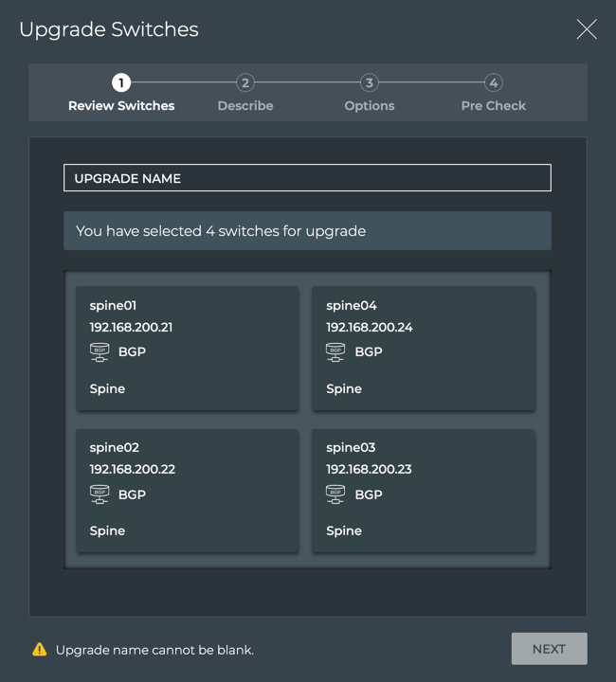
Task: Click the BGP icon on spine01 card
Action: (100, 352)
